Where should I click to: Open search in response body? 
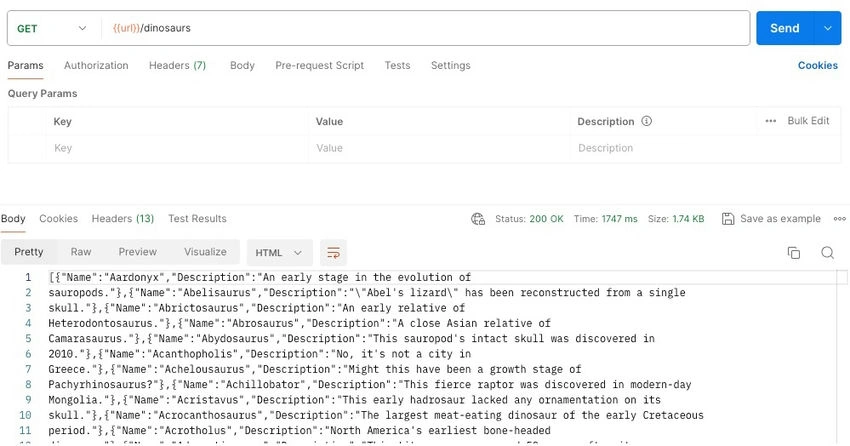827,253
